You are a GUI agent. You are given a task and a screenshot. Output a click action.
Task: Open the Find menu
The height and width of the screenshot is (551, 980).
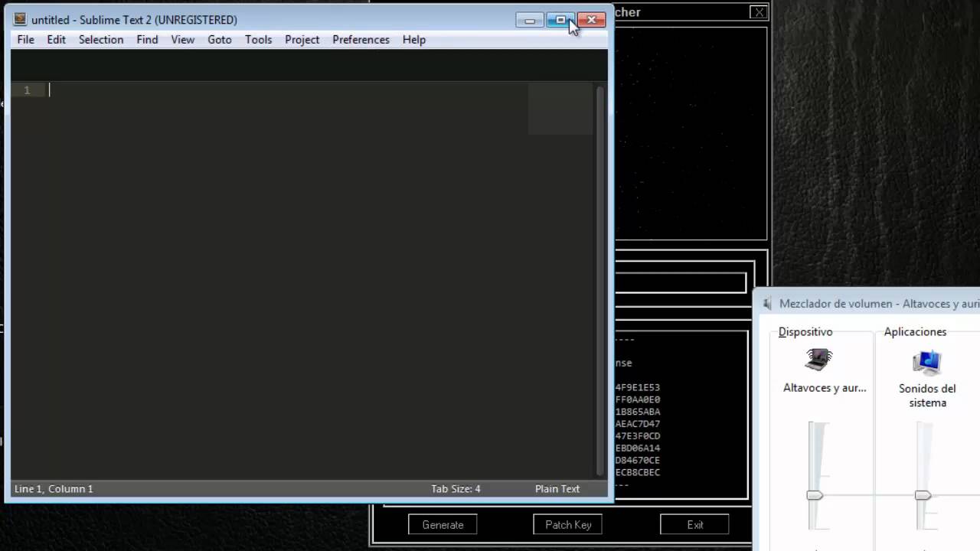147,40
